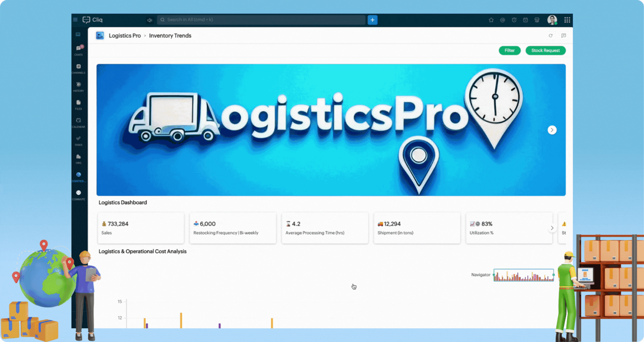Open the Sales card showing 733,284
Screen dimensions: 644x342
[x=141, y=228]
